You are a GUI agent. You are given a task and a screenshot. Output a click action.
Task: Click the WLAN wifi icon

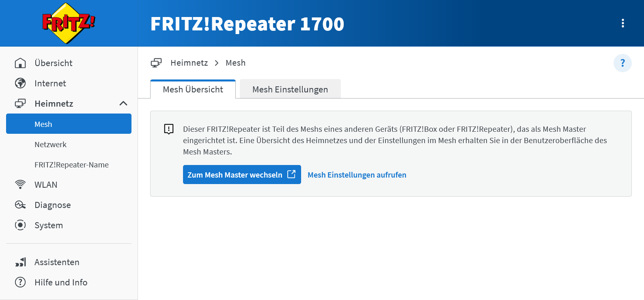20,184
